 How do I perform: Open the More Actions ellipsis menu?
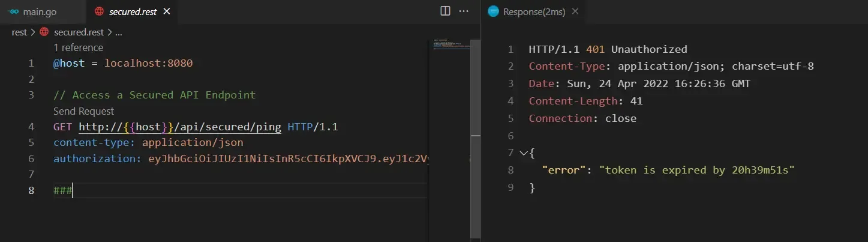pos(464,11)
